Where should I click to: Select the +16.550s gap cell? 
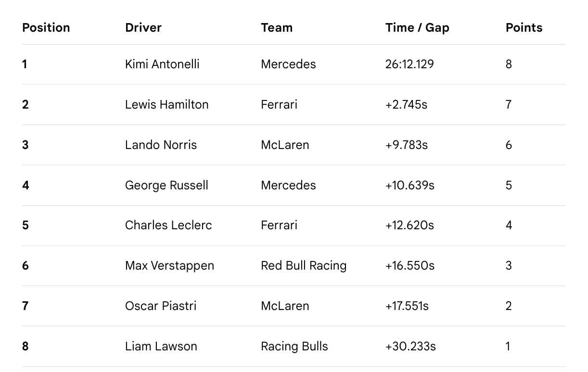click(410, 265)
